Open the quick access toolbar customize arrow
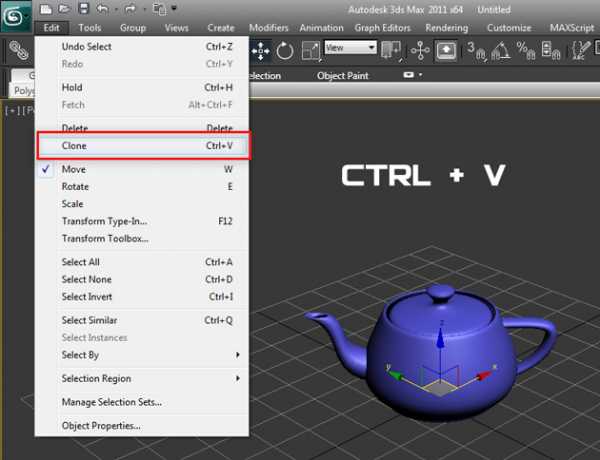600x460 pixels. 174,8
